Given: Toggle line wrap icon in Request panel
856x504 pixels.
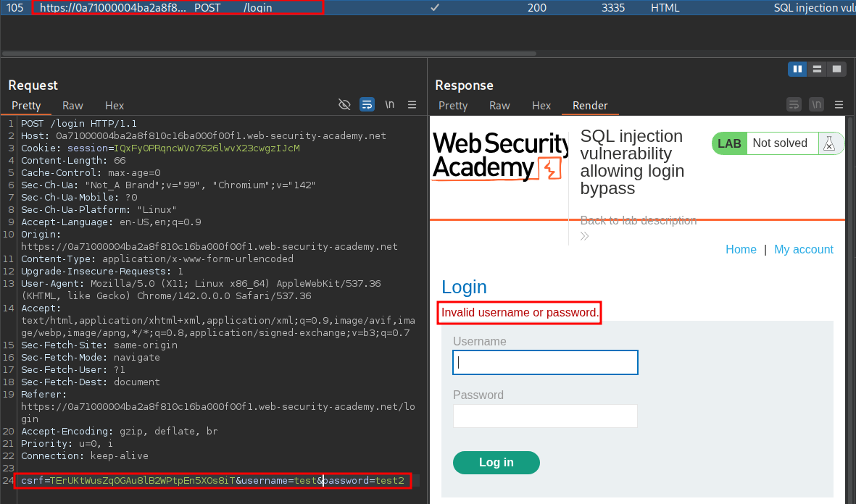Looking at the screenshot, I should pyautogui.click(x=367, y=105).
